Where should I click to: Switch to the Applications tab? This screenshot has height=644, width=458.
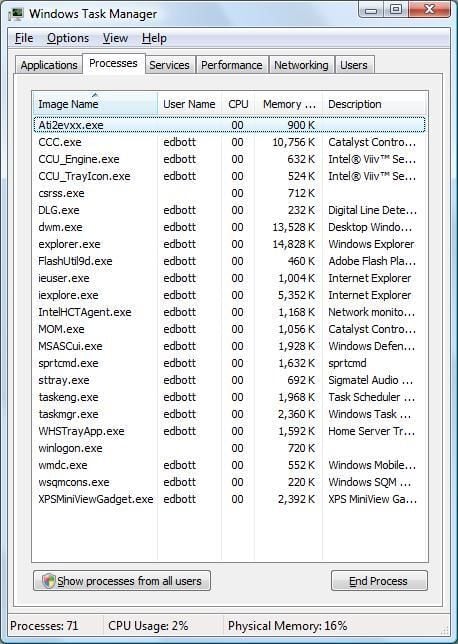tap(49, 65)
